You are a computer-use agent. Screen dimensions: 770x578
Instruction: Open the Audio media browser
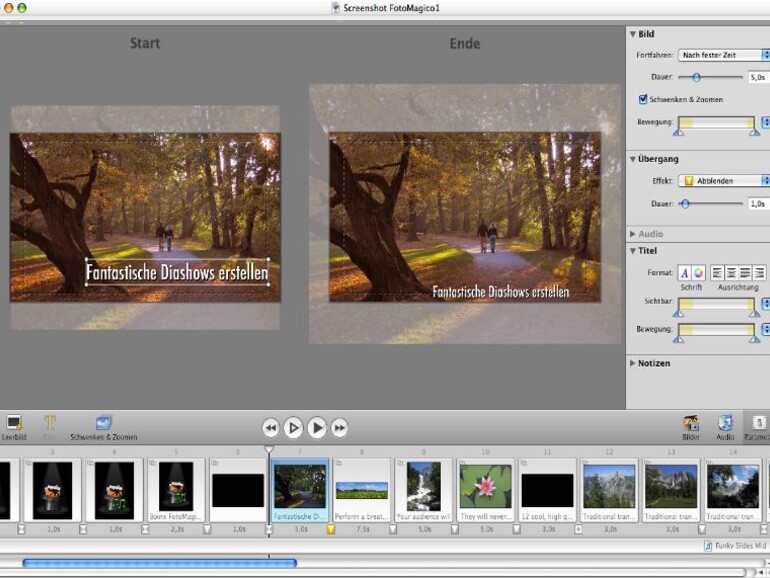(x=726, y=424)
